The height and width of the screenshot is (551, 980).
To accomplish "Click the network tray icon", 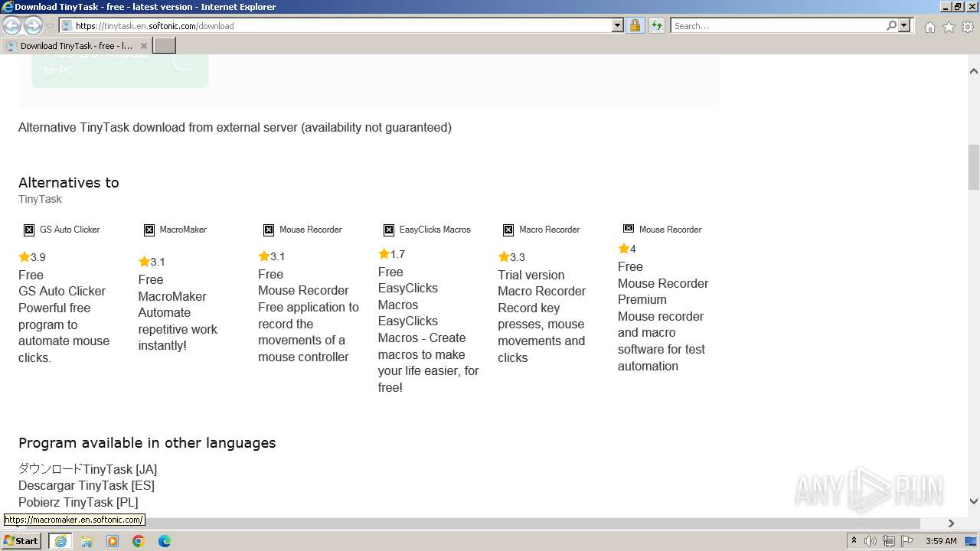I will click(889, 541).
